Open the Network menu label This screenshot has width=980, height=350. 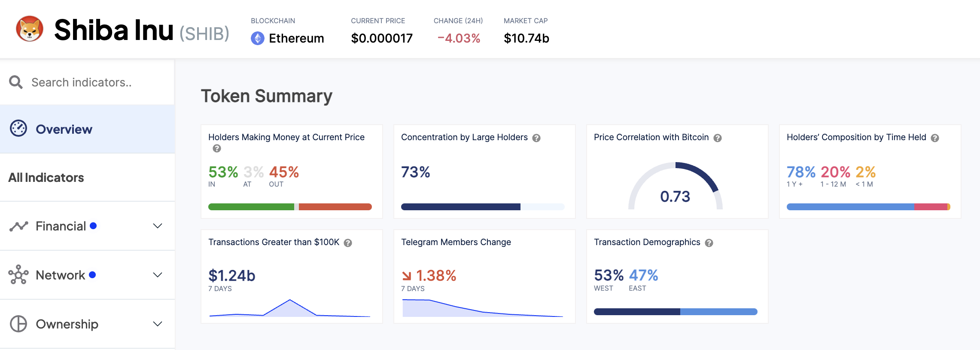coord(60,275)
